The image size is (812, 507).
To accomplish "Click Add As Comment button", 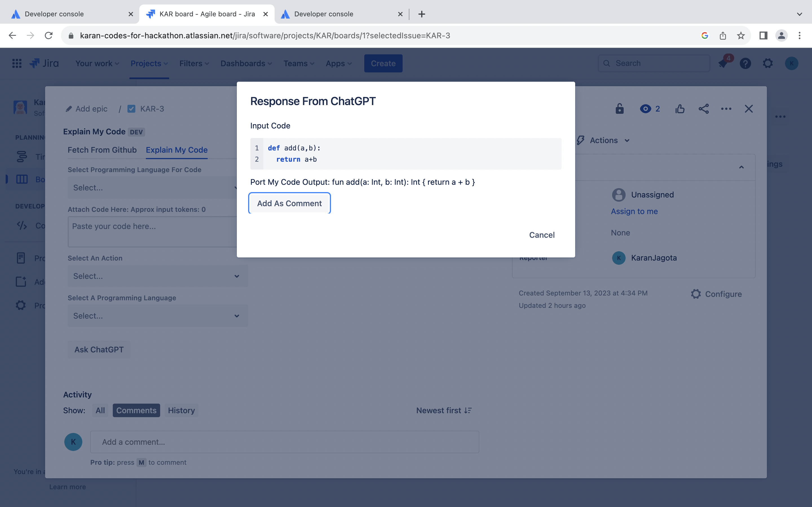I will pyautogui.click(x=289, y=203).
